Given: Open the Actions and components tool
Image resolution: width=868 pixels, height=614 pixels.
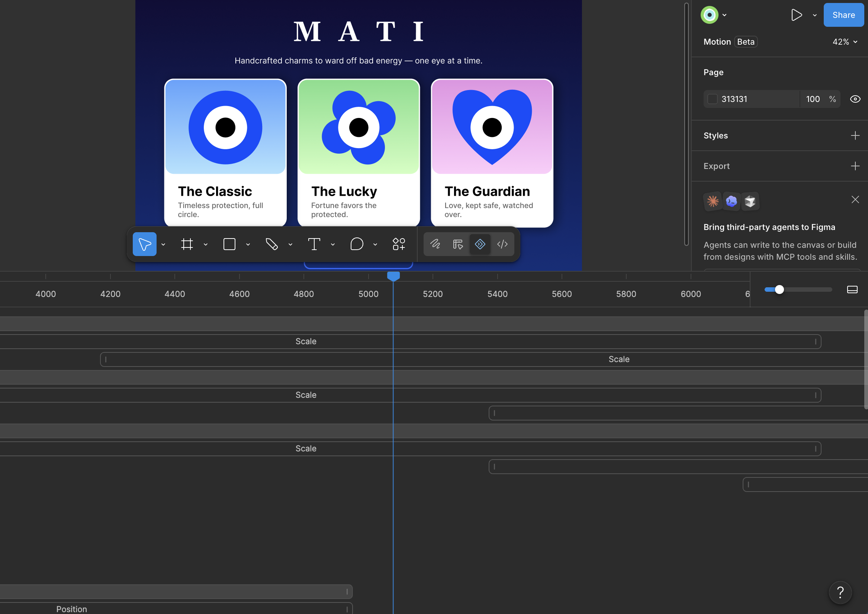Looking at the screenshot, I should 399,244.
